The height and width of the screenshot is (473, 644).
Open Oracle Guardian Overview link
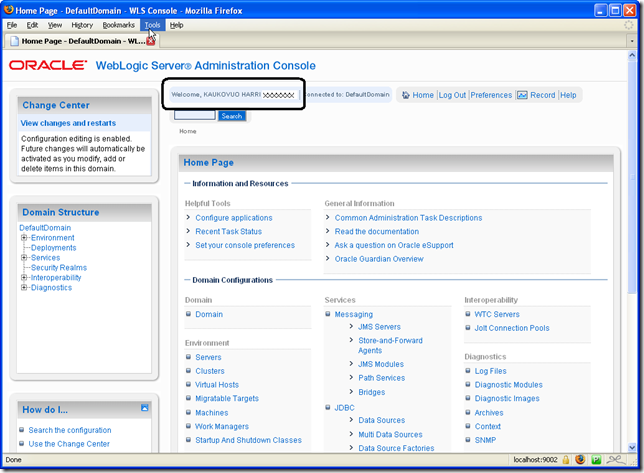(x=379, y=259)
